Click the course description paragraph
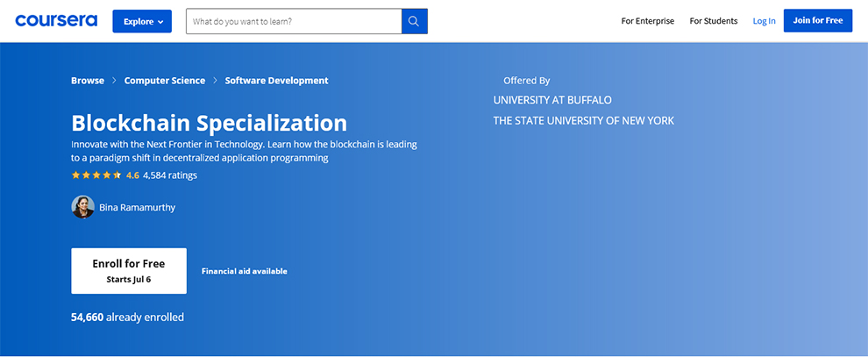The image size is (868, 357). pos(244,151)
